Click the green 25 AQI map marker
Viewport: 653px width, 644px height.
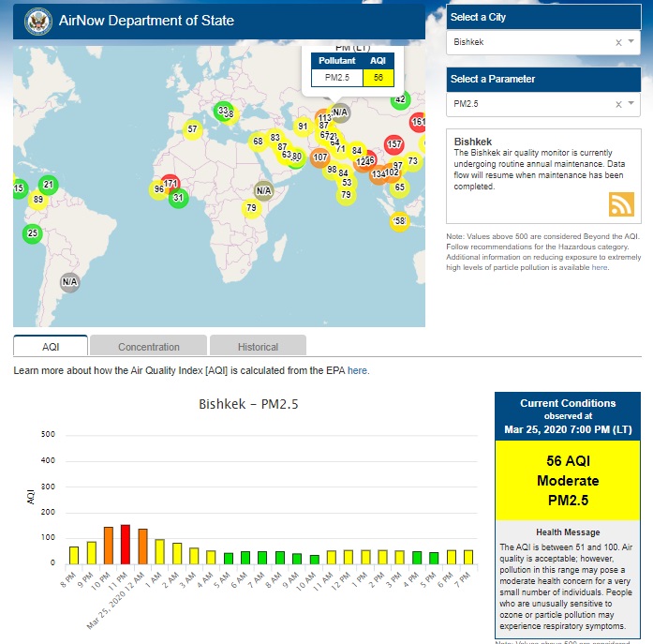[33, 233]
